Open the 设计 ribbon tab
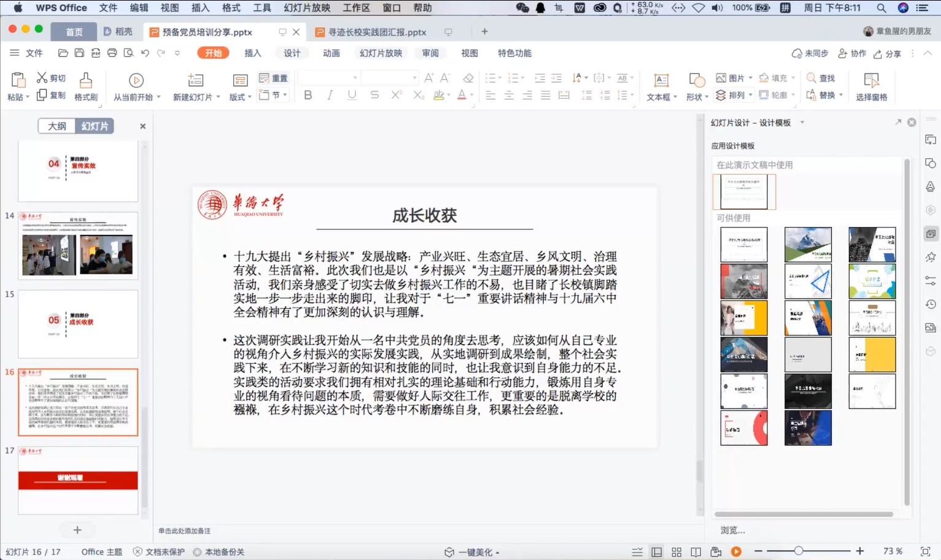The image size is (941, 560). tap(292, 53)
